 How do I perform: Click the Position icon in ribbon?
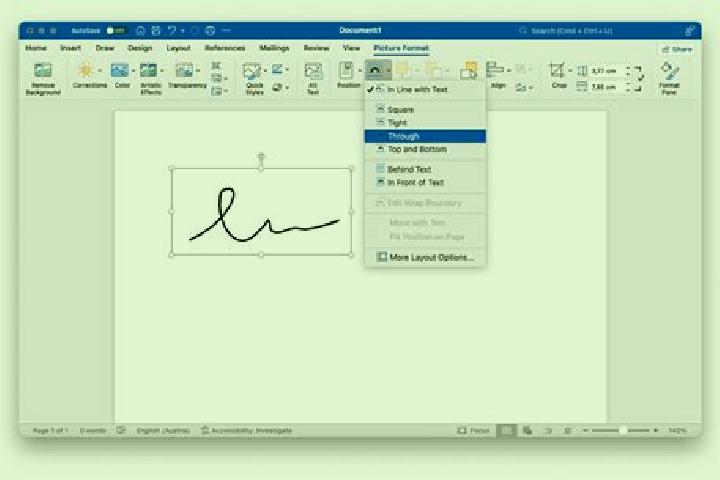(346, 70)
